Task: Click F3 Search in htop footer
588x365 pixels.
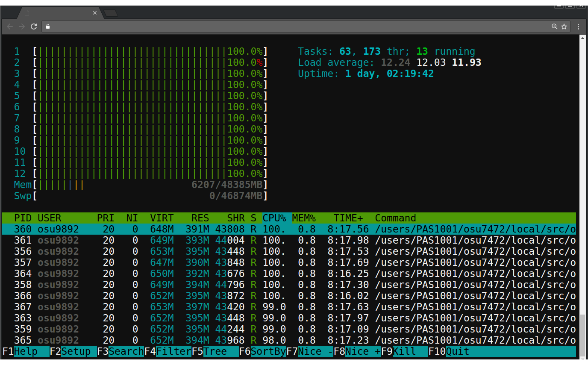Action: (121, 351)
